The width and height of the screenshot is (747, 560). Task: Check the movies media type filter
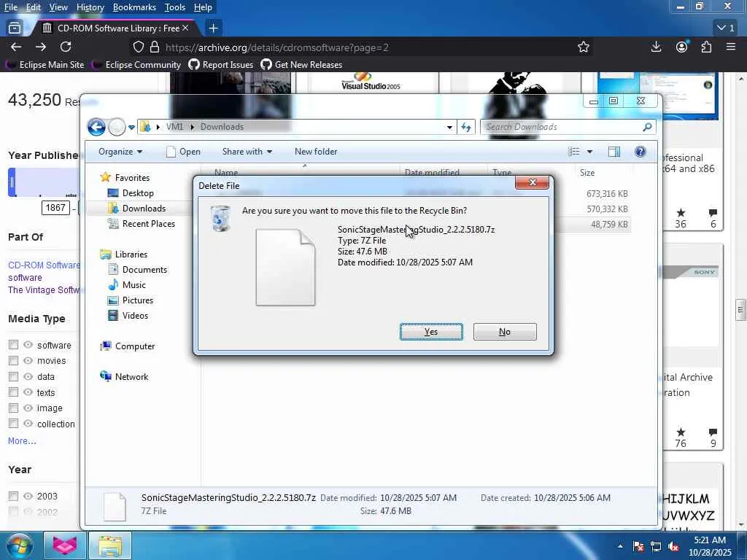coord(13,360)
